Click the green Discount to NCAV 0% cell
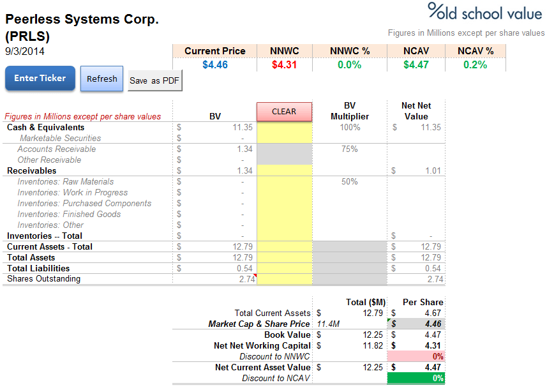The width and height of the screenshot is (547, 392). (x=416, y=378)
